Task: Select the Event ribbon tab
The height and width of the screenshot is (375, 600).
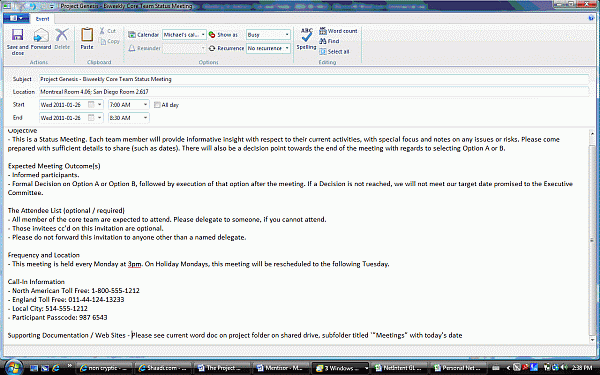Action: 42,19
